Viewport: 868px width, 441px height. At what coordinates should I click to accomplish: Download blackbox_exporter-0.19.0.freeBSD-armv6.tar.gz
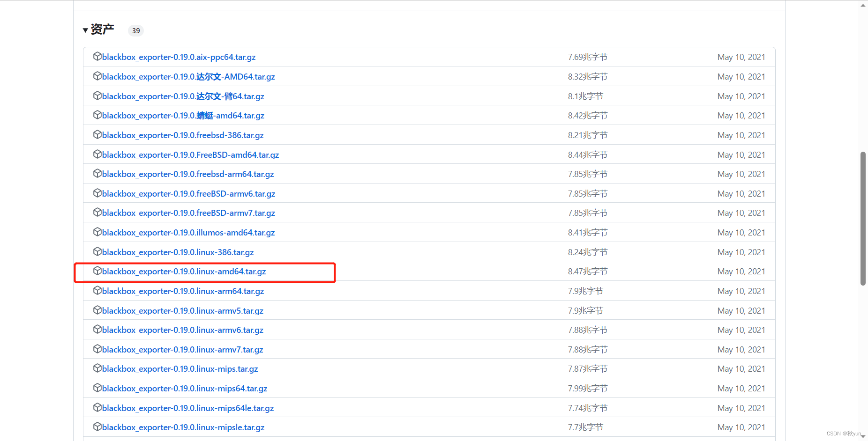189,194
